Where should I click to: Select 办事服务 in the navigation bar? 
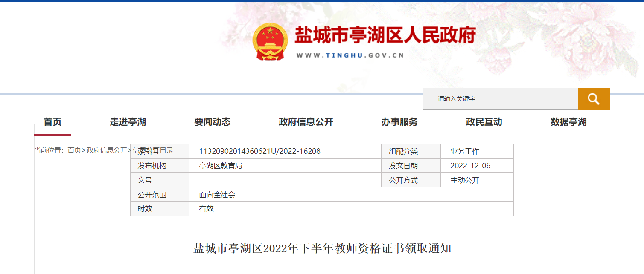[399, 122]
